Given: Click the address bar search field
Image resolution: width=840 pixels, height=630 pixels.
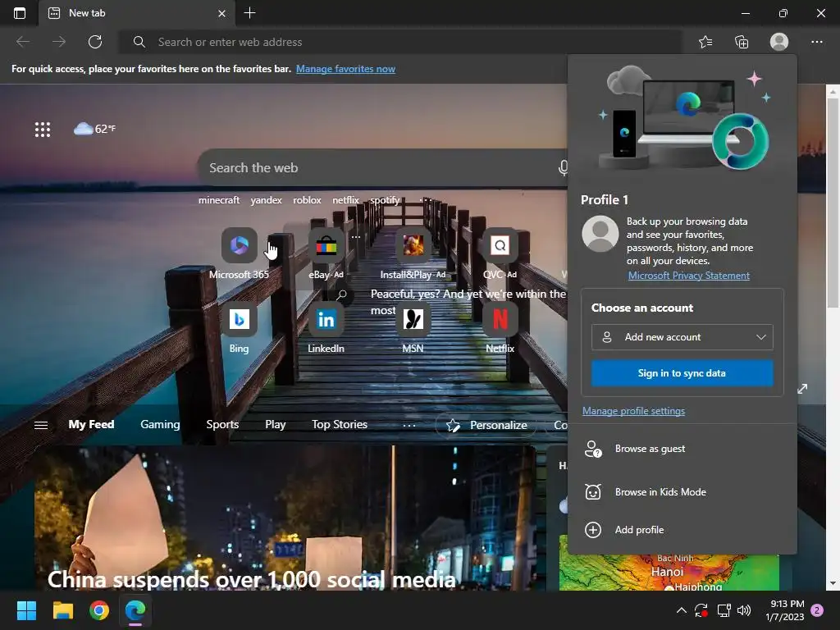Looking at the screenshot, I should (x=399, y=42).
